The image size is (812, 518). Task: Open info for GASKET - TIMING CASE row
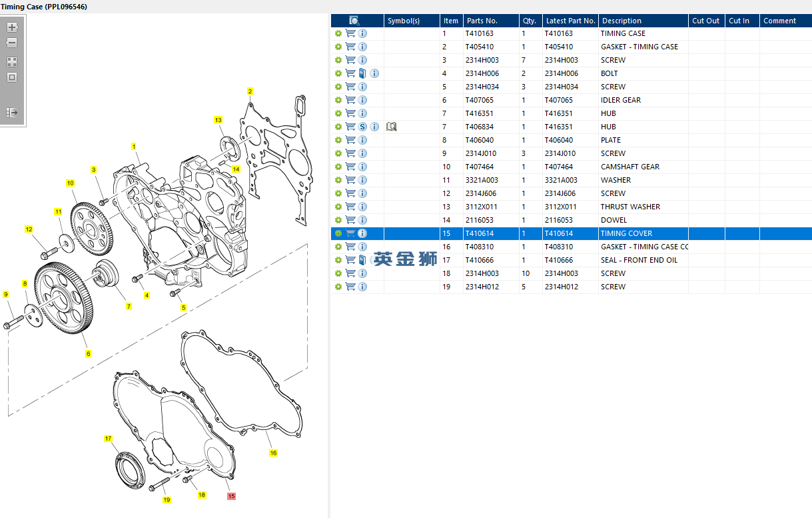tap(362, 47)
